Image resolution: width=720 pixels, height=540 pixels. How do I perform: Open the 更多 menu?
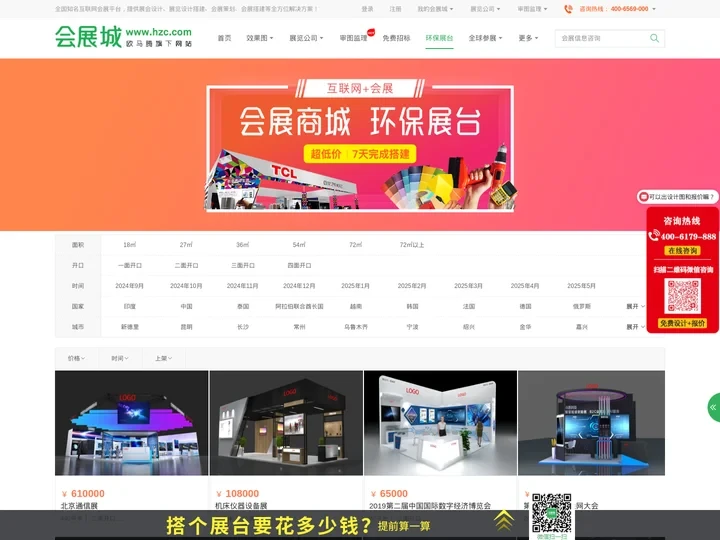(x=528, y=38)
